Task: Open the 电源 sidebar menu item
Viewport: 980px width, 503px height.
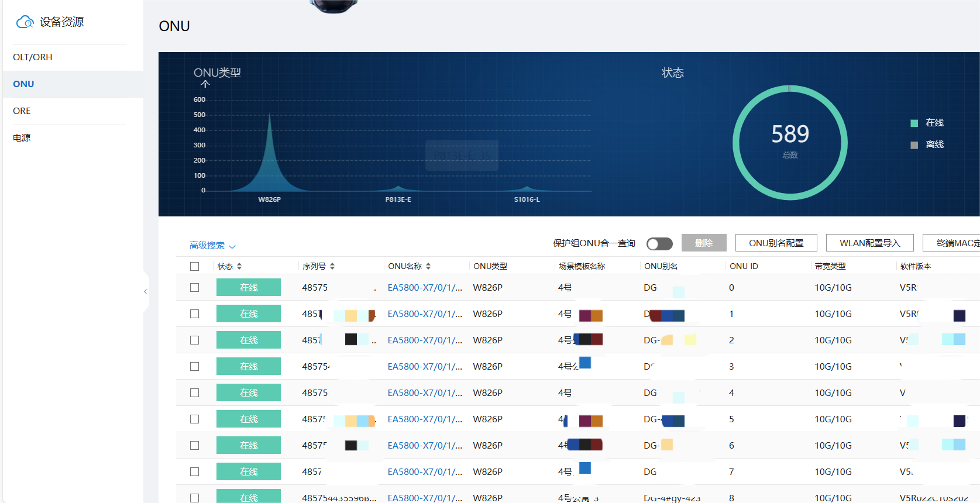Action: [22, 138]
